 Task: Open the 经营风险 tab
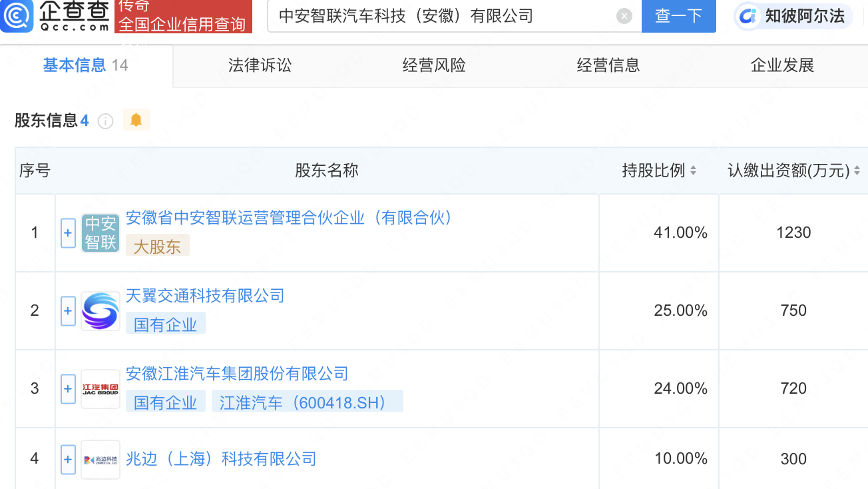434,65
